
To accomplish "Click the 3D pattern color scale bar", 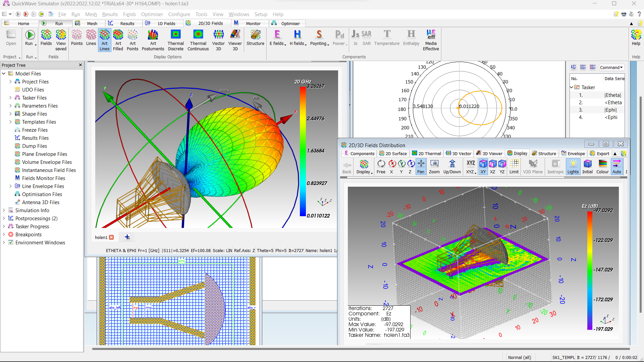I will click(303, 151).
